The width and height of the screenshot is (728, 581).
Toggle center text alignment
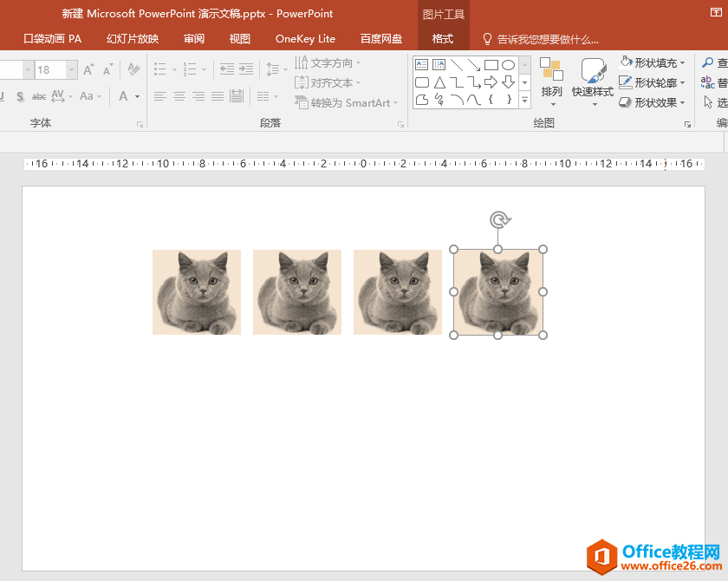click(x=179, y=96)
